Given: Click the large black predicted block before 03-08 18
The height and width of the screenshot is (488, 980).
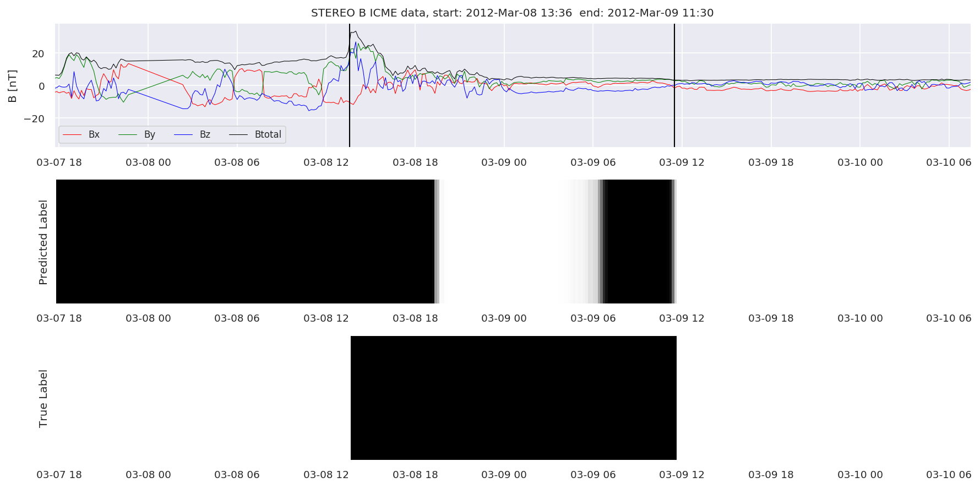Looking at the screenshot, I should tap(246, 241).
